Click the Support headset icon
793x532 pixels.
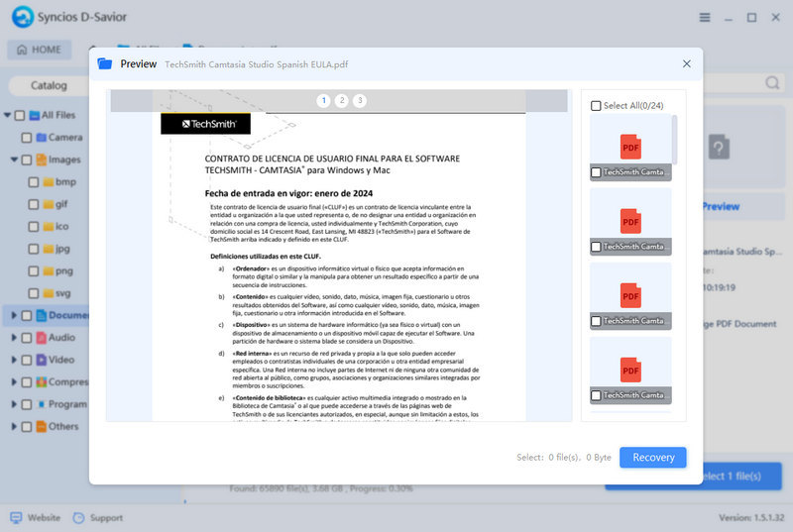click(79, 517)
